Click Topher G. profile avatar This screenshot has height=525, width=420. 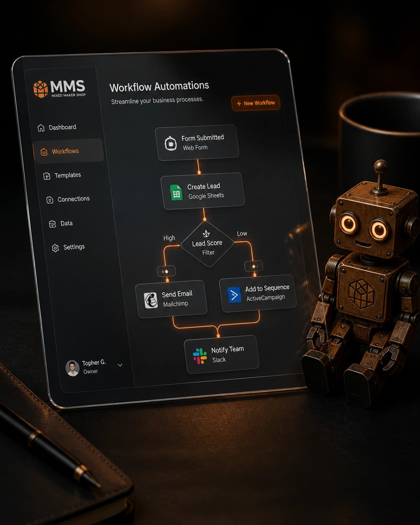[x=73, y=368]
